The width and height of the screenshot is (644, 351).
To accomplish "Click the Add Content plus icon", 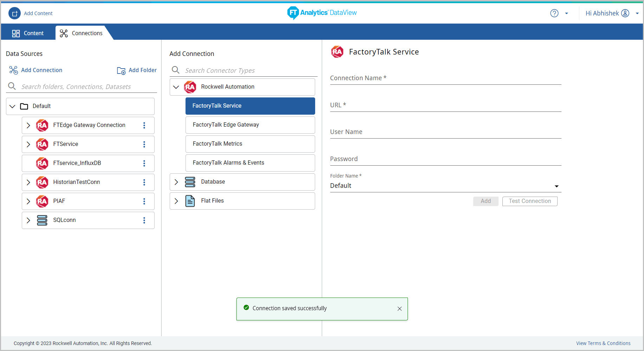I will point(14,13).
